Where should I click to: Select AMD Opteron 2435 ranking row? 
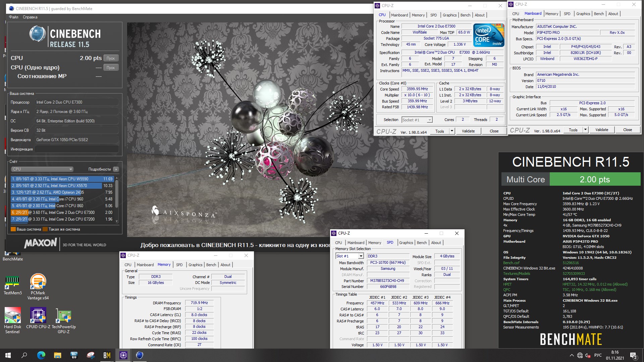(62, 192)
